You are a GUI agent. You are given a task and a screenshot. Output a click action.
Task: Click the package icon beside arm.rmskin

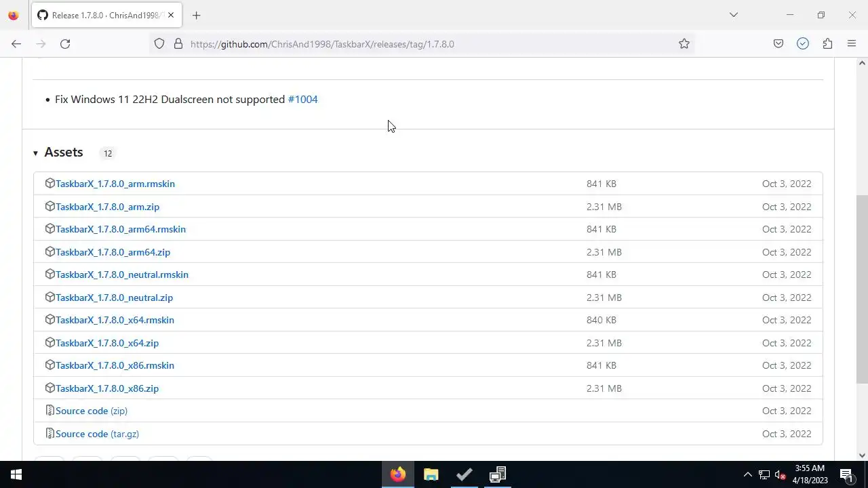tap(50, 183)
